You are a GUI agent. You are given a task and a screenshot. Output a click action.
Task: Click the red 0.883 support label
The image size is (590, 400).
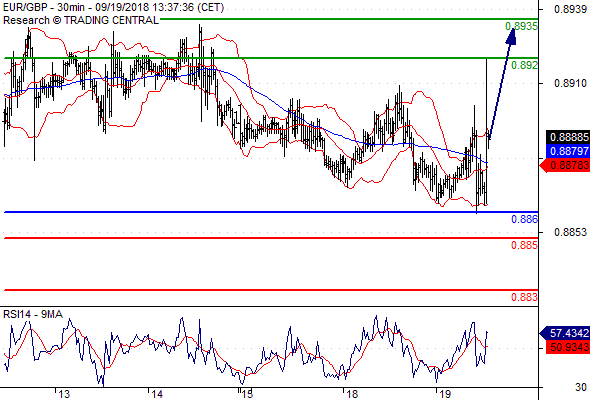tap(525, 297)
